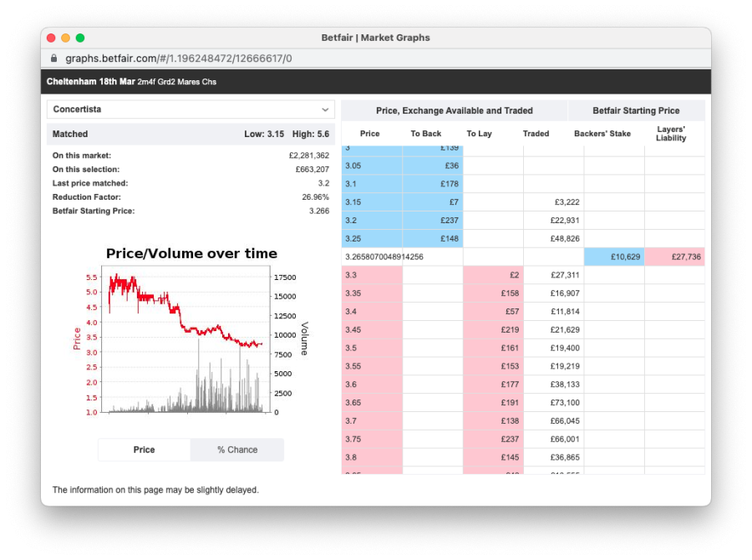Click the 3.1 back price cell
The height and width of the screenshot is (560, 752).
pos(372,184)
